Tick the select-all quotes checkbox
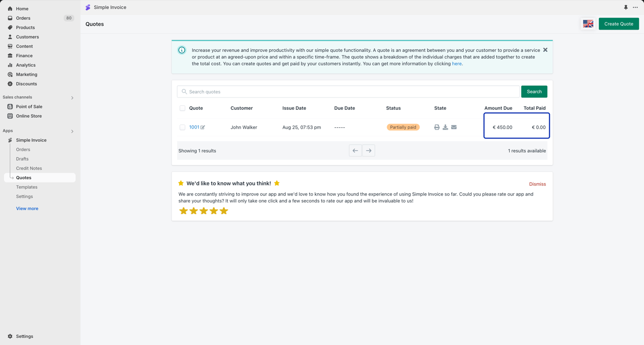 pyautogui.click(x=182, y=108)
